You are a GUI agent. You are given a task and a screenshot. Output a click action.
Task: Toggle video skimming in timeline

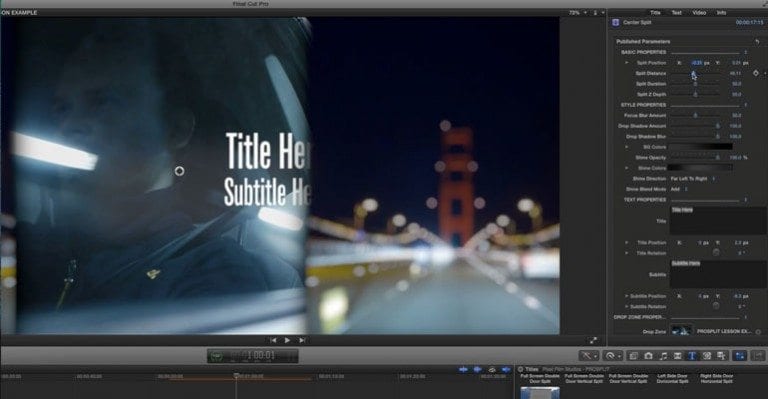[x=463, y=370]
